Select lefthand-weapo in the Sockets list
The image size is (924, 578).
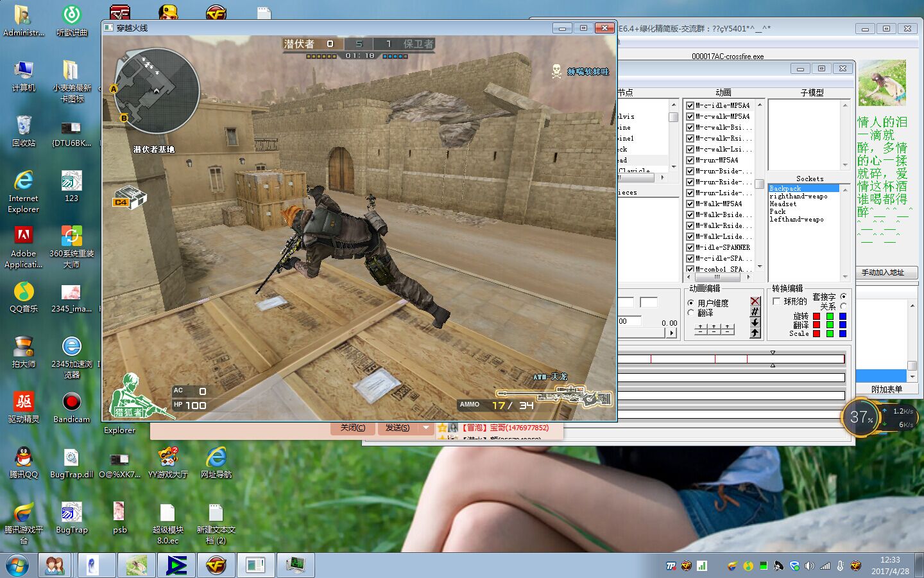click(x=796, y=219)
